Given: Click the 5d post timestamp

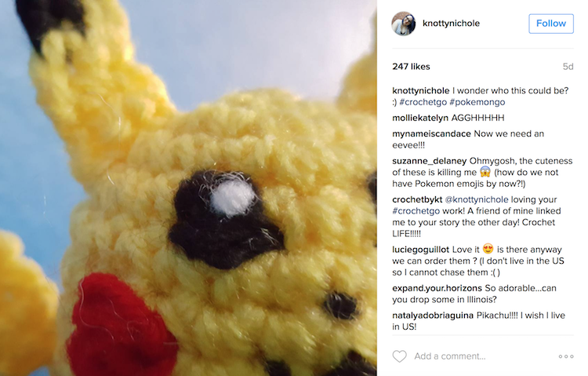Looking at the screenshot, I should 568,67.
